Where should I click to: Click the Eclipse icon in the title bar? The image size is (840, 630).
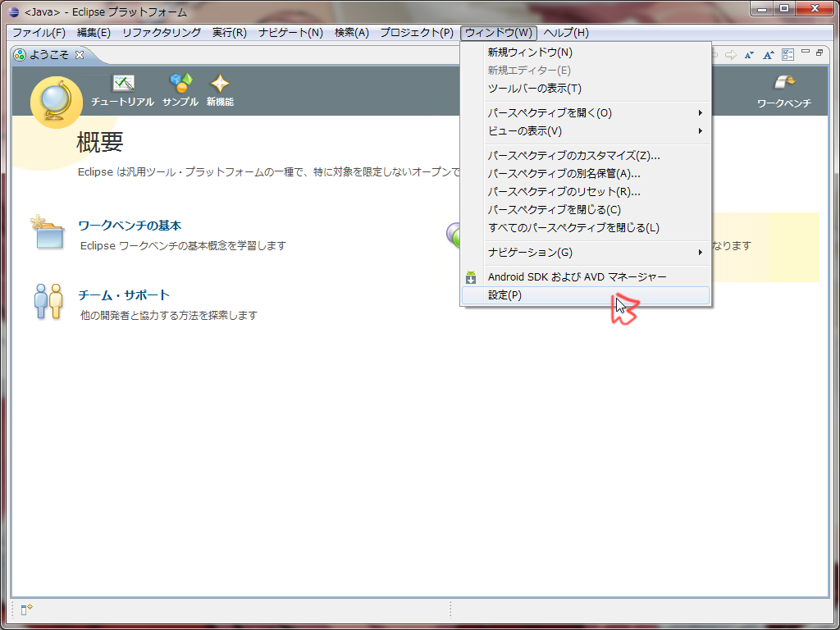coord(14,11)
